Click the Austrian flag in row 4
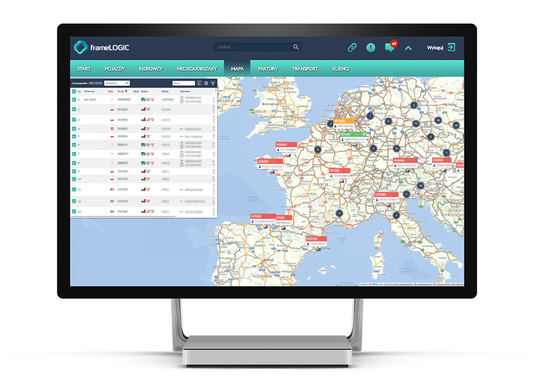This screenshot has width=535, height=392. [112, 129]
